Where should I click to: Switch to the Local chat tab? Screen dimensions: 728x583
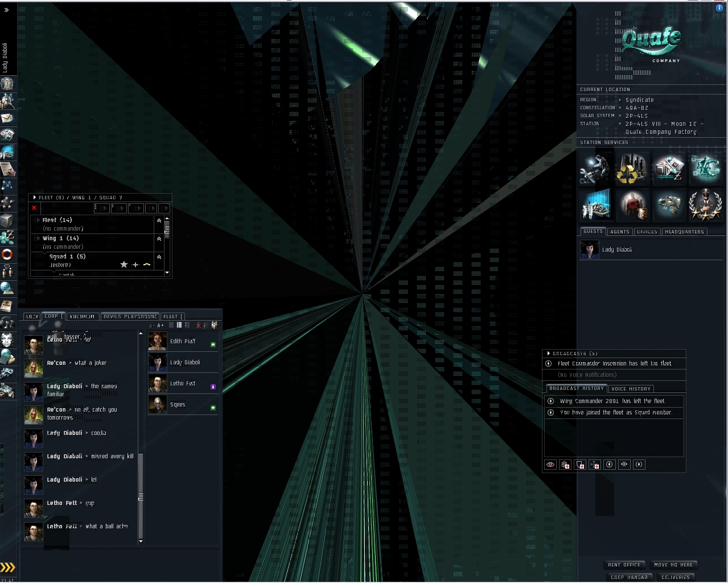click(x=32, y=317)
